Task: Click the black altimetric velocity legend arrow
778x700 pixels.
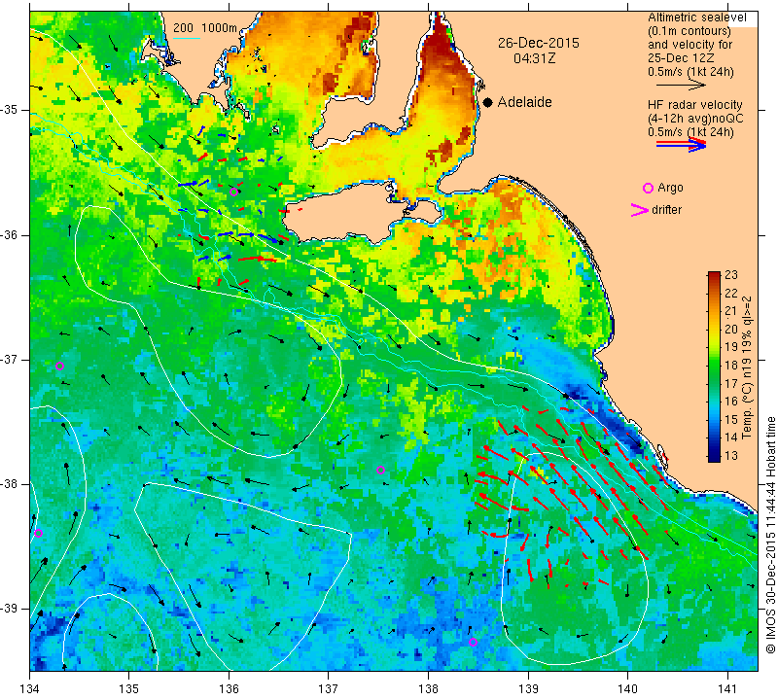Action: click(x=681, y=86)
